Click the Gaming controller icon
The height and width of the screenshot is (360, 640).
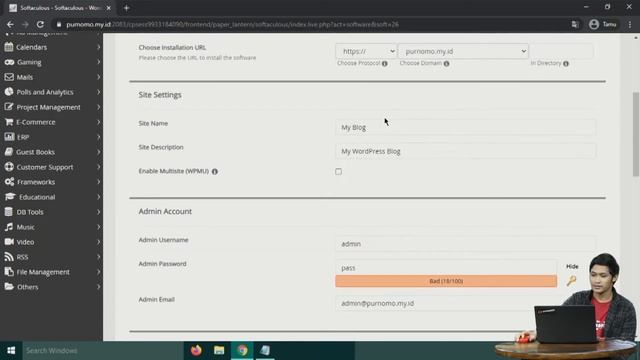9,62
